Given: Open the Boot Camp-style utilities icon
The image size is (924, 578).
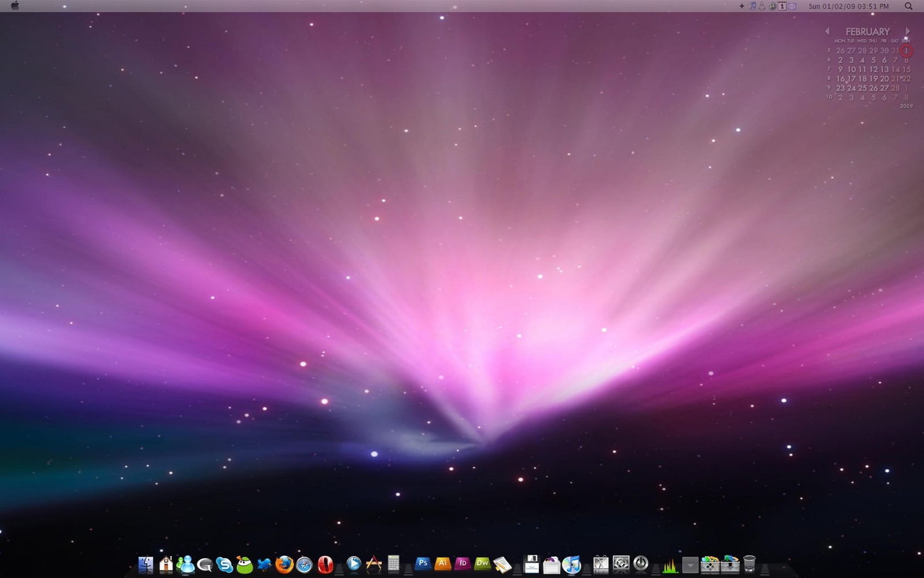Looking at the screenshot, I should coord(601,564).
